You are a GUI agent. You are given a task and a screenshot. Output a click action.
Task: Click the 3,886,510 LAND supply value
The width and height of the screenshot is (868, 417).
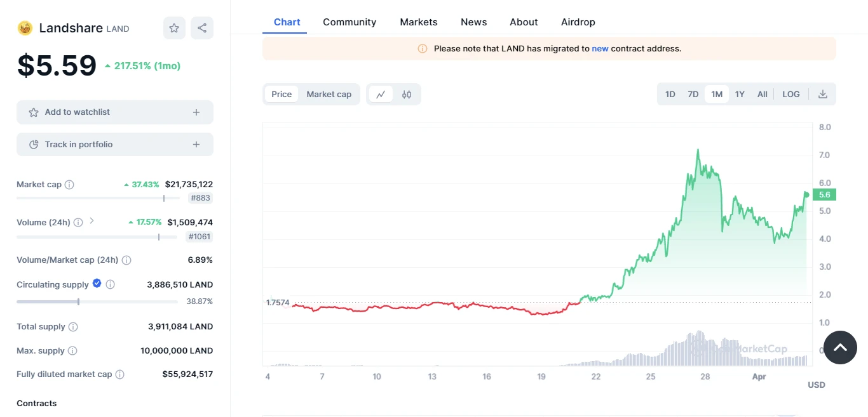click(180, 285)
